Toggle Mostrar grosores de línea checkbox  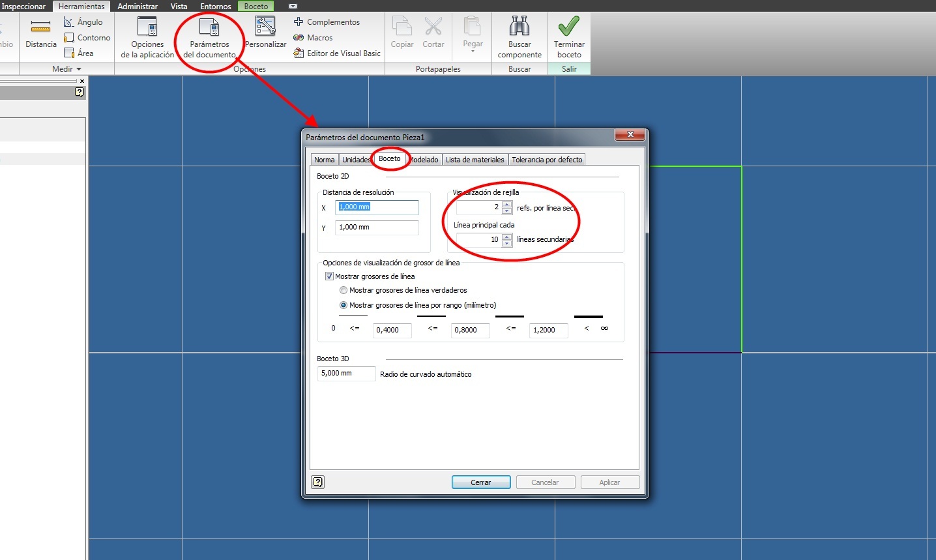click(x=329, y=276)
